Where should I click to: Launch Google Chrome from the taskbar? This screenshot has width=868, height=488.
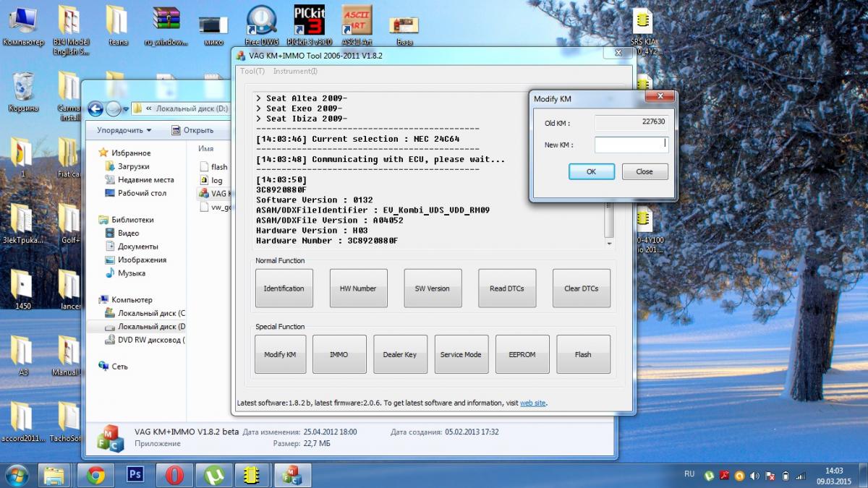pyautogui.click(x=95, y=475)
